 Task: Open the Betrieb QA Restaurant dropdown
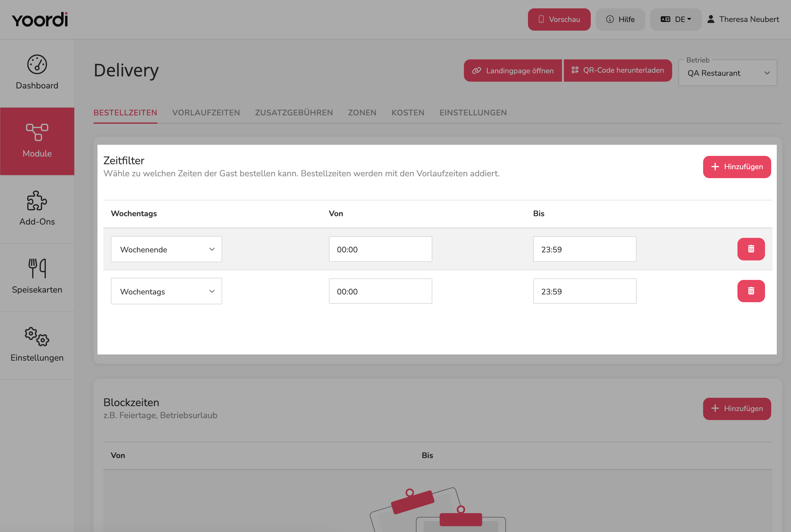[728, 73]
